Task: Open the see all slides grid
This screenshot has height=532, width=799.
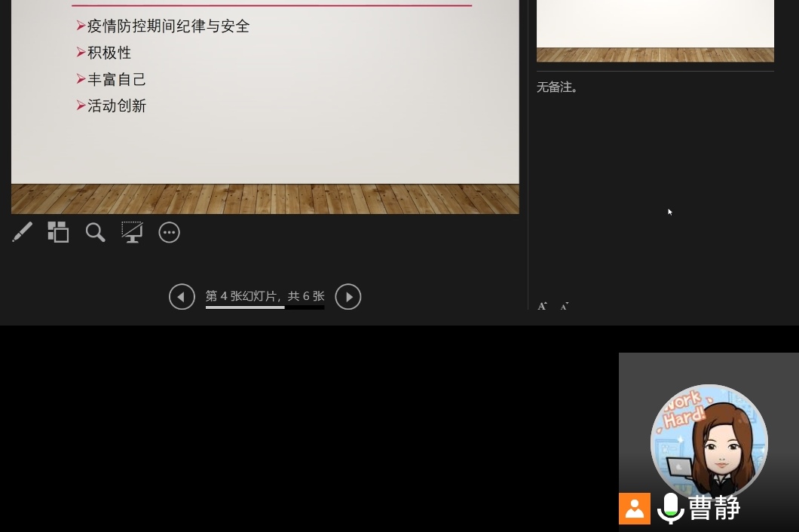Action: click(58, 232)
